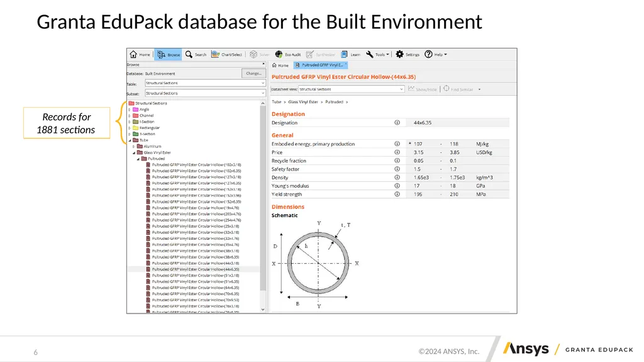This screenshot has width=644, height=362.
Task: Click the circular hollow section schematic
Action: tap(317, 264)
